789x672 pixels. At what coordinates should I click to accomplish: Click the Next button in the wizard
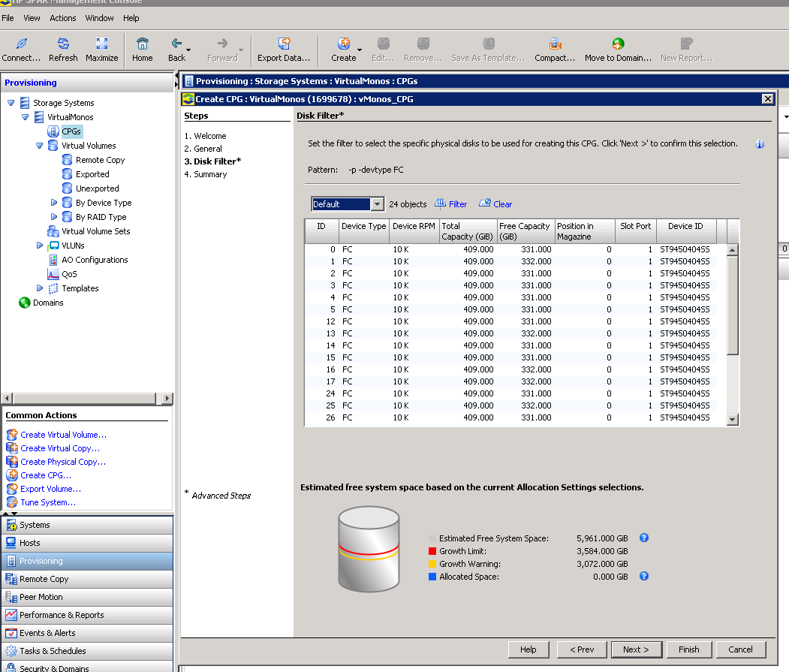pyautogui.click(x=636, y=649)
